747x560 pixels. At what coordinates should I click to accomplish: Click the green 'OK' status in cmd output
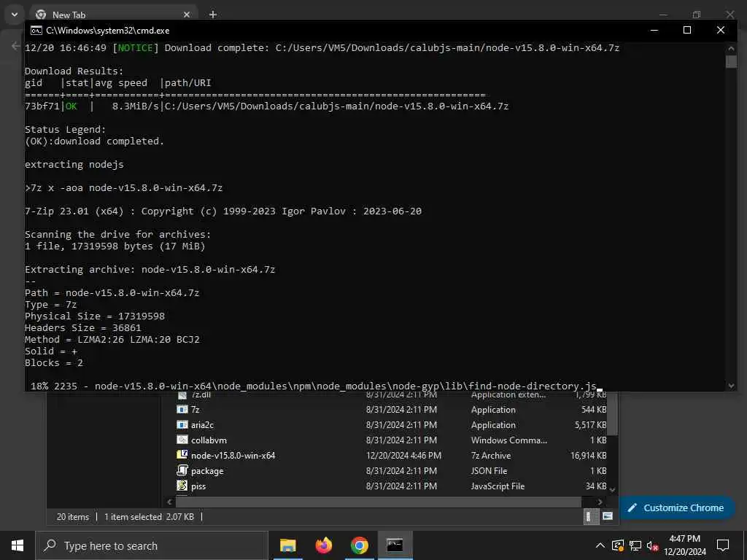(x=71, y=106)
